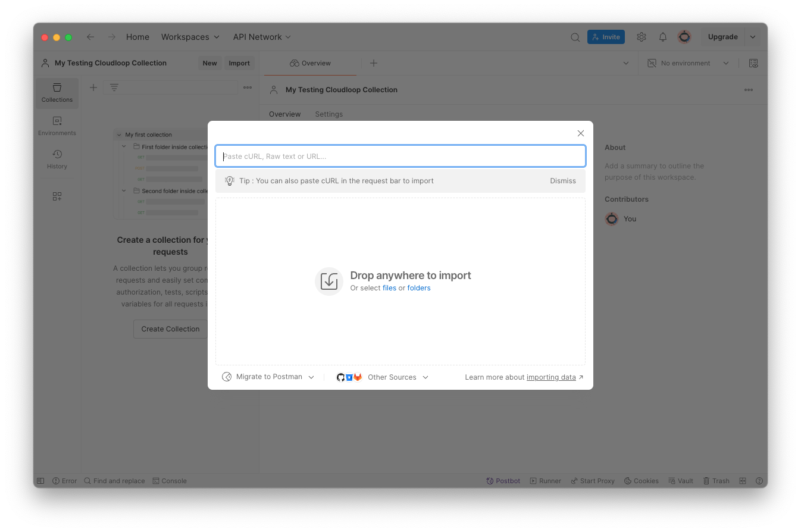The width and height of the screenshot is (801, 532).
Task: Open the help question mark icon
Action: pos(759,481)
